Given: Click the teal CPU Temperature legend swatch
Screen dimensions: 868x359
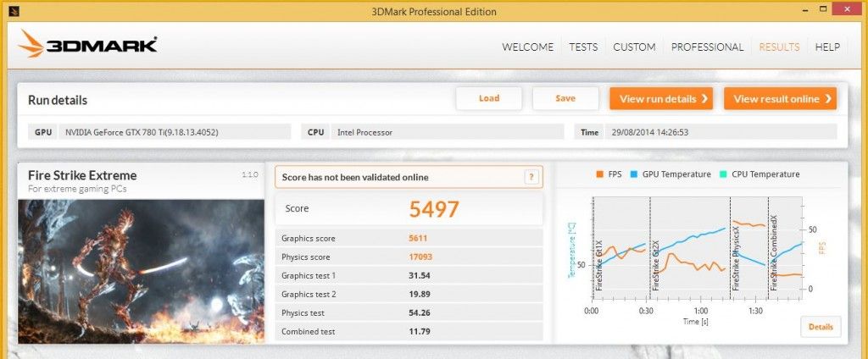Looking at the screenshot, I should [723, 174].
